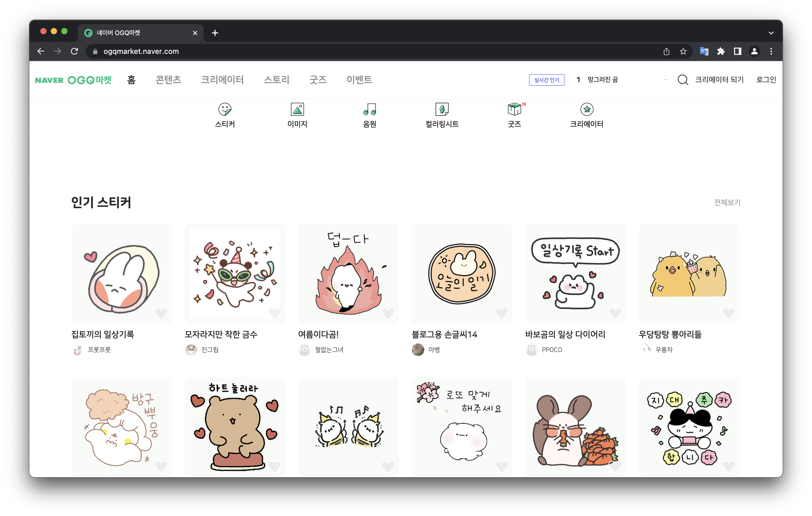812x516 pixels.
Task: Click the 크리에이터 되기 link
Action: tap(720, 80)
